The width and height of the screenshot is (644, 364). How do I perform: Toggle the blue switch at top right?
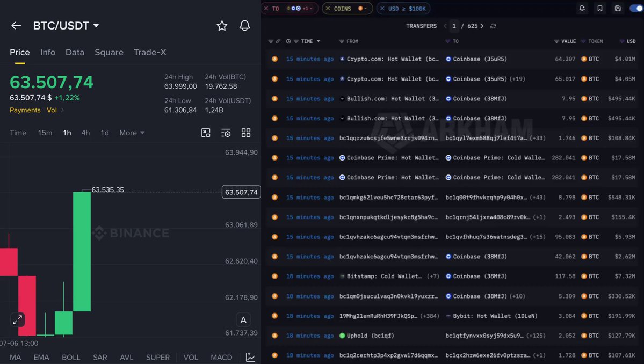636,8
